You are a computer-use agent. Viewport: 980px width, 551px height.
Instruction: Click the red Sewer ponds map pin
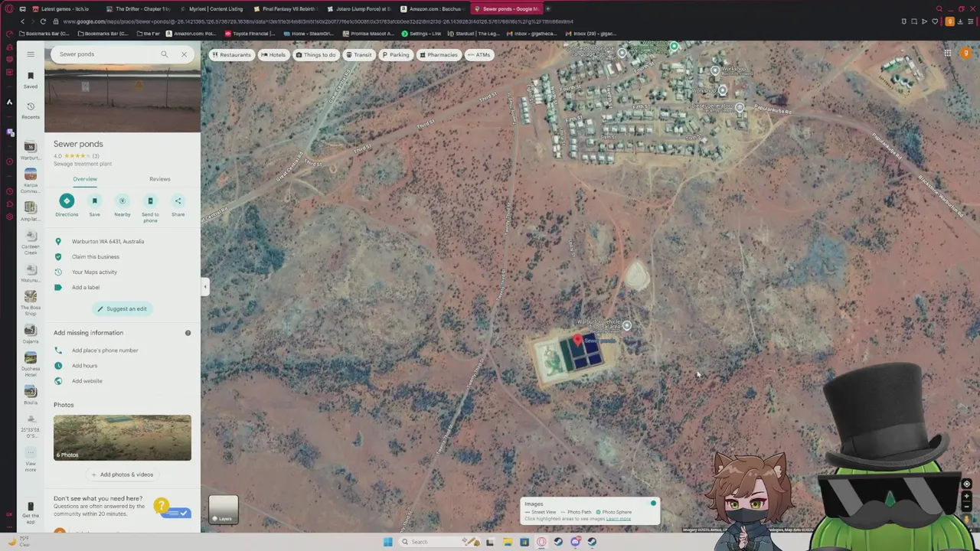coord(578,341)
